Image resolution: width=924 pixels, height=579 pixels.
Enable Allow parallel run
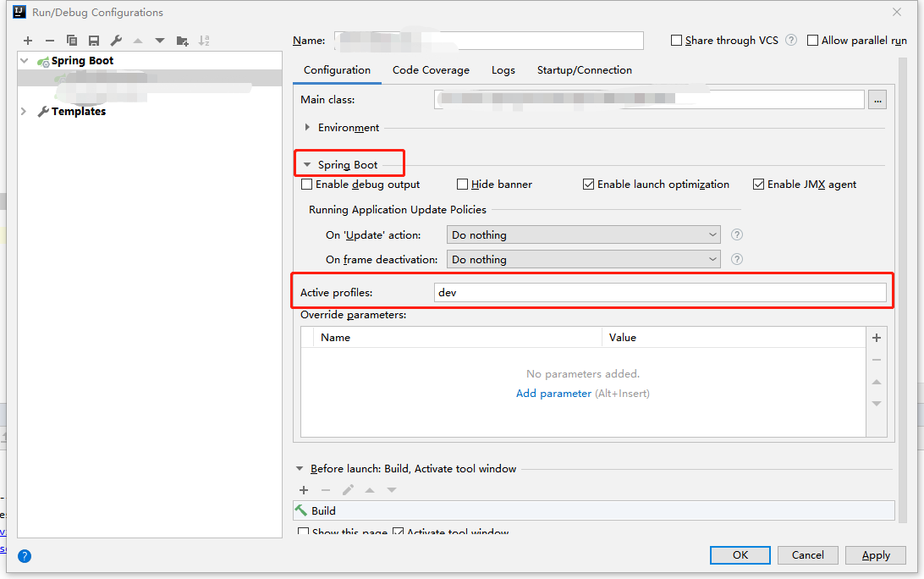click(x=812, y=40)
